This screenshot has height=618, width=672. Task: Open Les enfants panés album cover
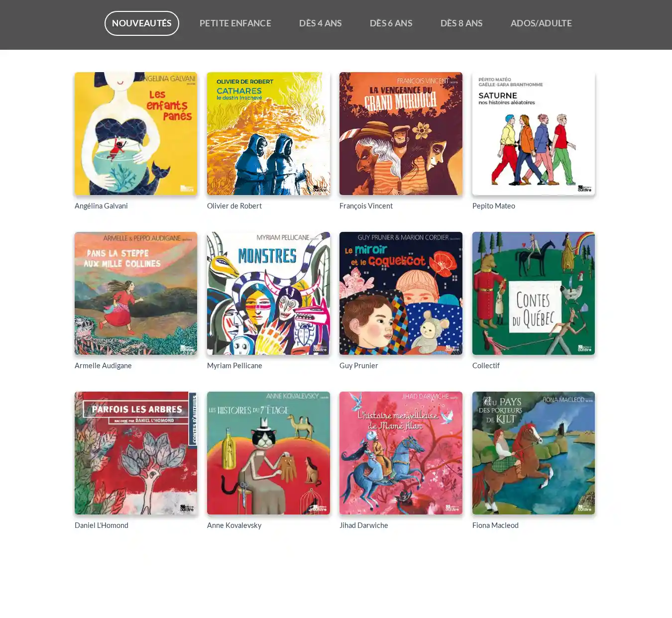tap(136, 133)
